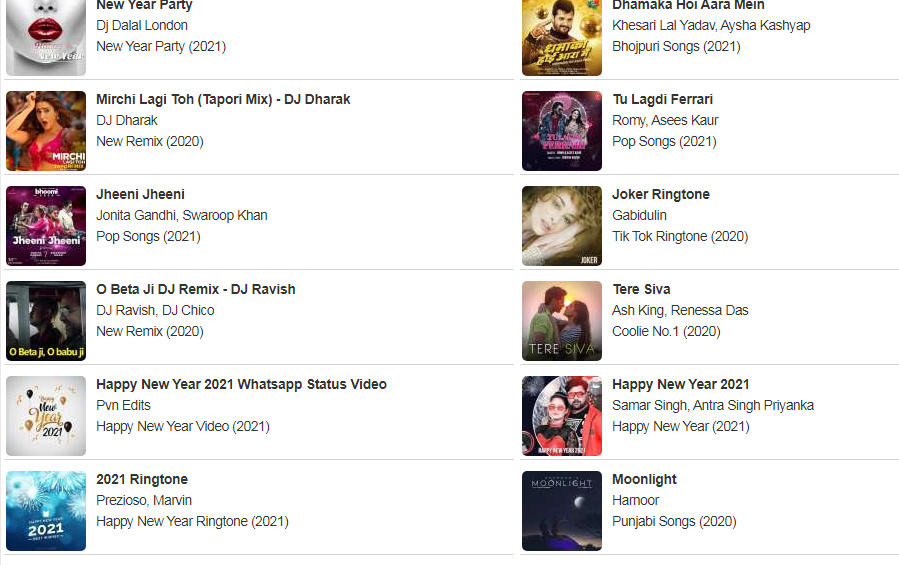Open the Tu Lagdi Ferrari song title

click(662, 99)
